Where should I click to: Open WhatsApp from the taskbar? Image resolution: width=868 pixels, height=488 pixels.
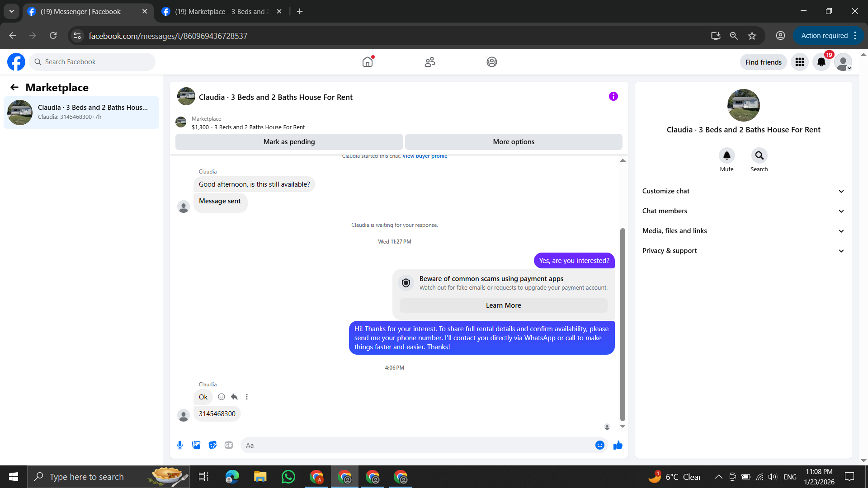pyautogui.click(x=288, y=477)
